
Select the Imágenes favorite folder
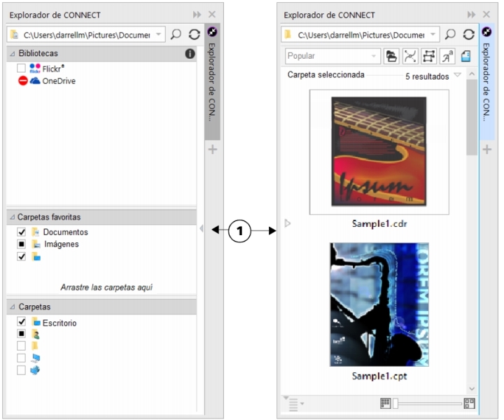(62, 244)
